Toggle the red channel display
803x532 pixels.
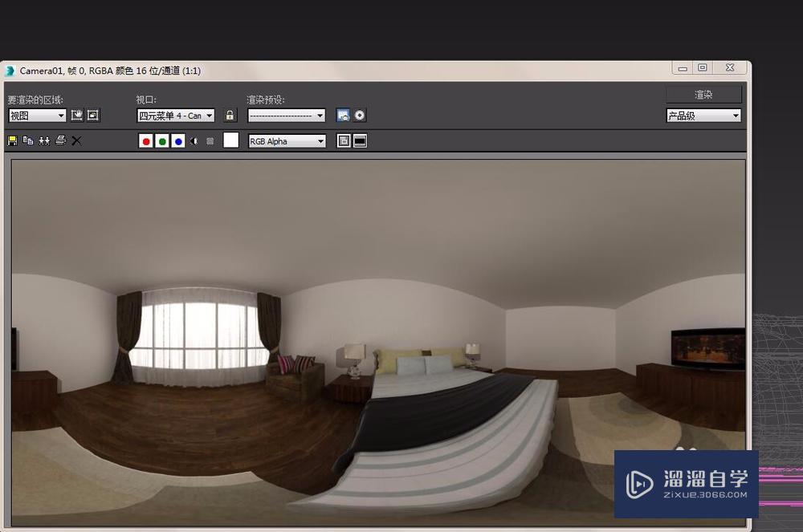146,141
